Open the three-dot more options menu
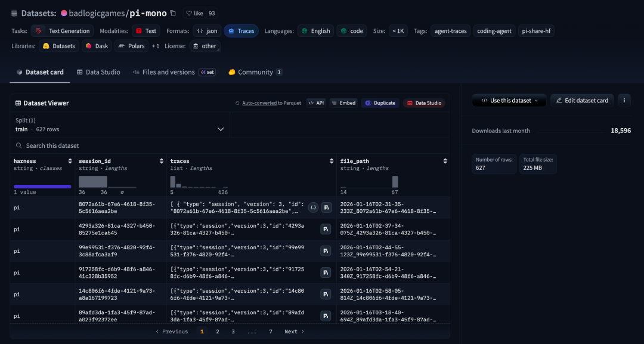The width and height of the screenshot is (644, 344). coord(624,101)
